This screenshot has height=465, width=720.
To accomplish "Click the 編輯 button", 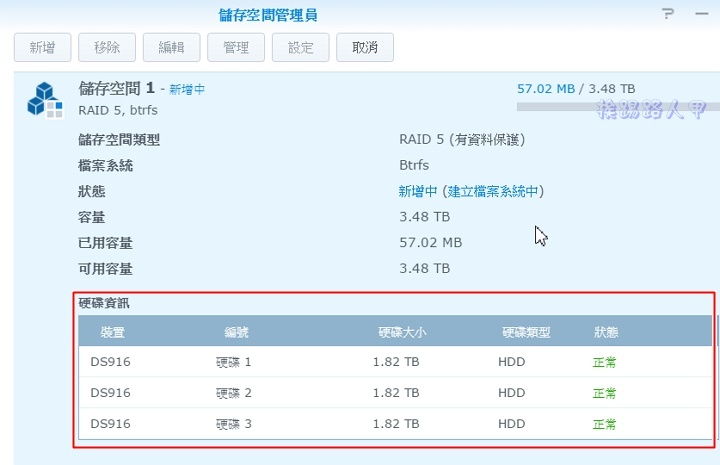I will 172,47.
